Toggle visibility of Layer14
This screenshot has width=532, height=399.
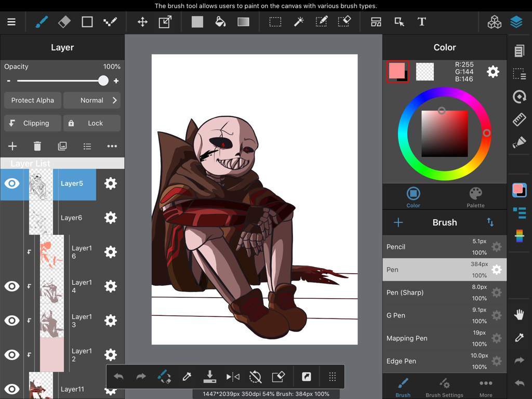point(12,286)
